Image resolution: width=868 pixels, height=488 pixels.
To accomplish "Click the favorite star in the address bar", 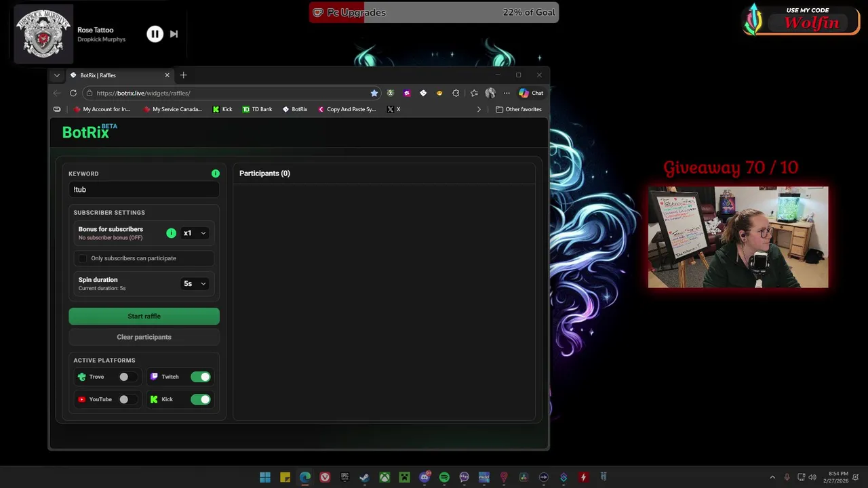I will tap(374, 93).
